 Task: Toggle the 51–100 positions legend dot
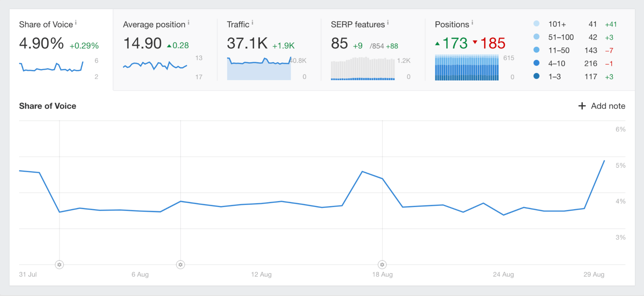(537, 37)
